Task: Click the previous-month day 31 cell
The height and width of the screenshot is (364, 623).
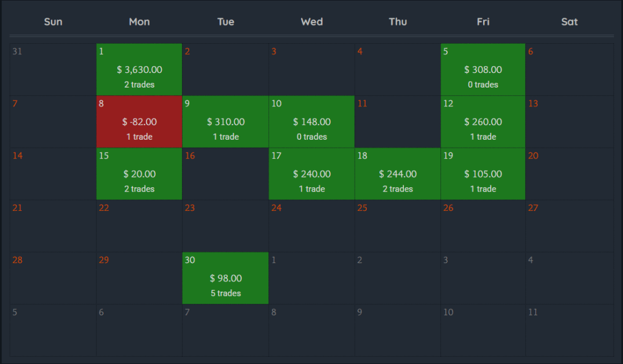Action: point(53,69)
